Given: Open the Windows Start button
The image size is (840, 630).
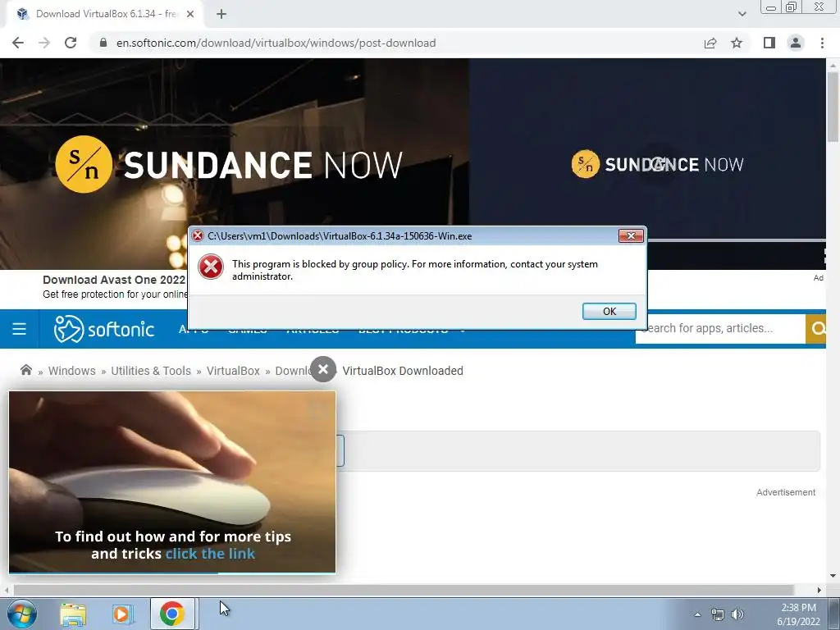Looking at the screenshot, I should click(x=22, y=614).
